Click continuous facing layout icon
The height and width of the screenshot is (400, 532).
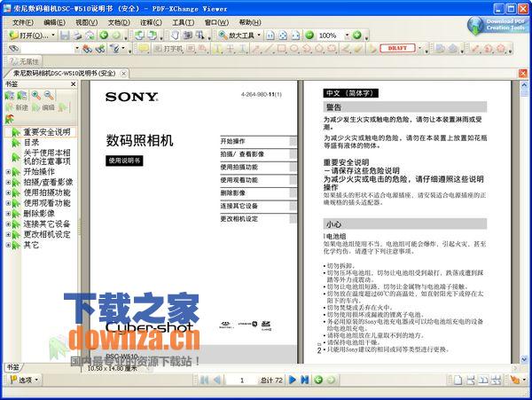[496, 380]
